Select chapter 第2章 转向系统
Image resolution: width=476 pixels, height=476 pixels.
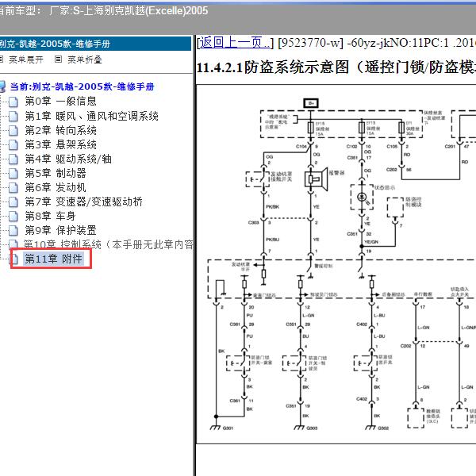tap(60, 131)
